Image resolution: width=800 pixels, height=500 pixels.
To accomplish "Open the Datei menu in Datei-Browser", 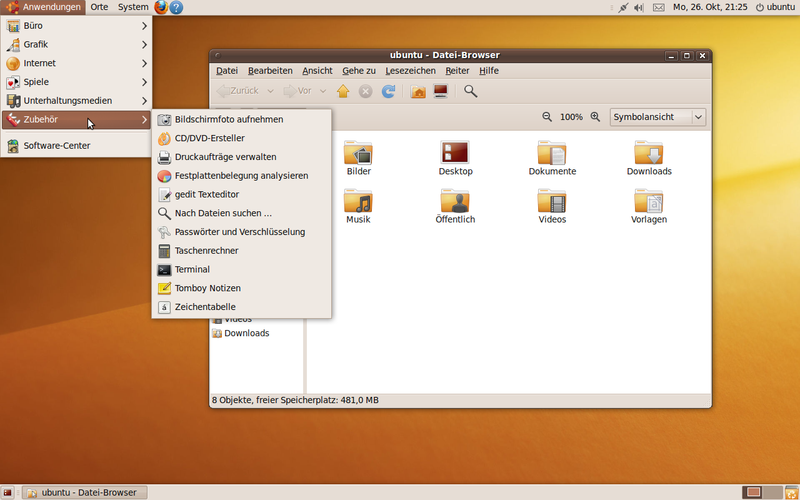I will coord(227,71).
